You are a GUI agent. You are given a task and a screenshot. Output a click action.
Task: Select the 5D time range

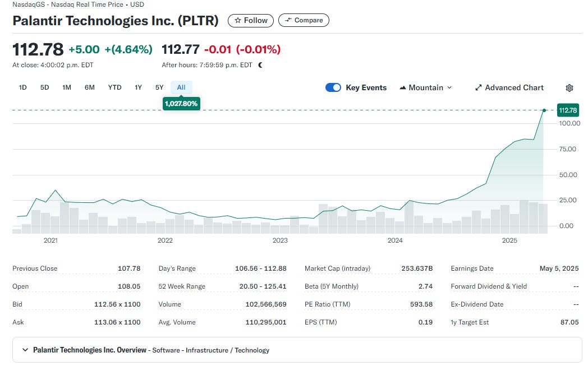tap(45, 87)
